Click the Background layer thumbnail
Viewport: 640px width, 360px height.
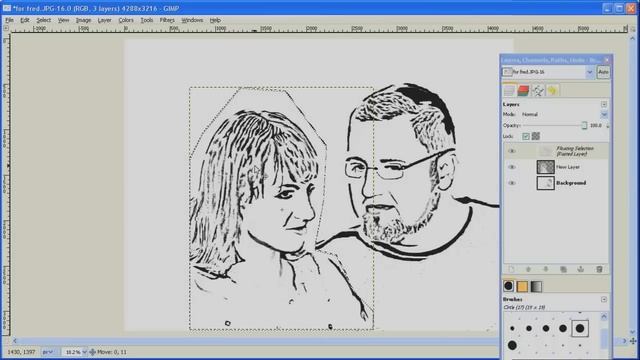545,183
